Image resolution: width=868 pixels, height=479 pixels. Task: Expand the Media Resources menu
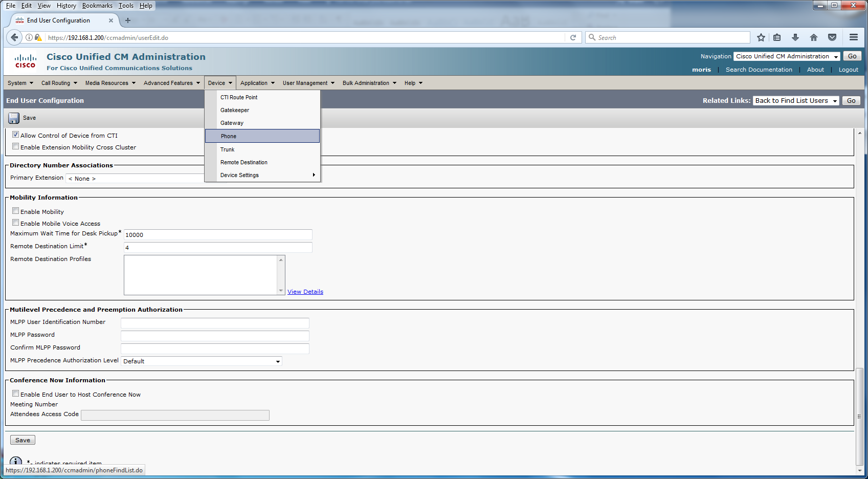(x=110, y=83)
